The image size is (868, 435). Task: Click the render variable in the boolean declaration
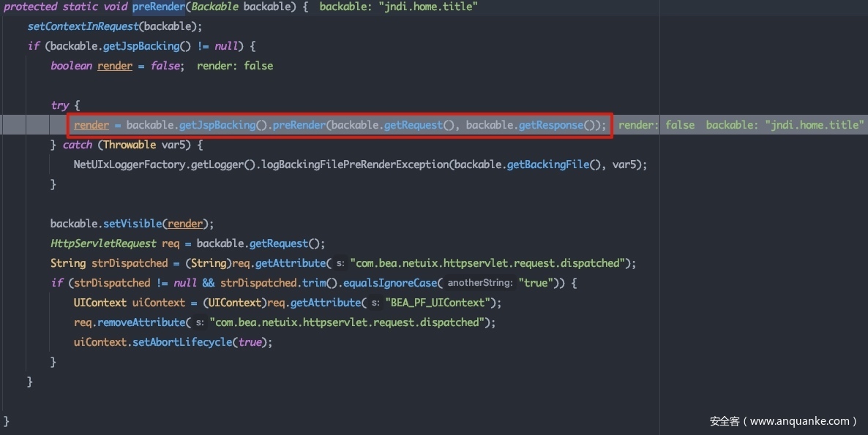tap(115, 66)
